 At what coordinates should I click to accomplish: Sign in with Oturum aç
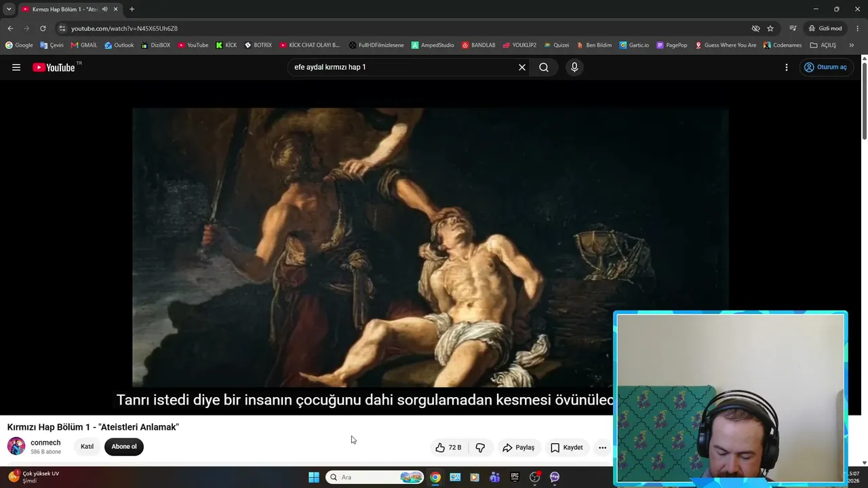tap(825, 67)
